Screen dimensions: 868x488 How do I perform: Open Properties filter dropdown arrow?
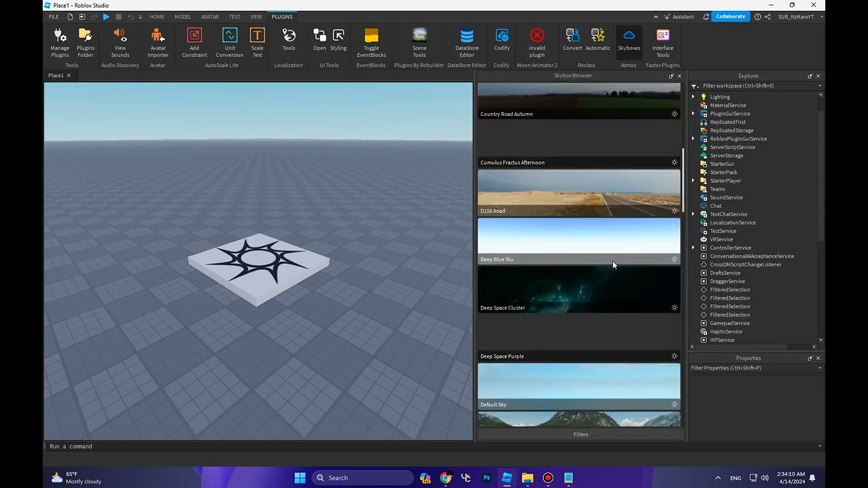(x=820, y=368)
